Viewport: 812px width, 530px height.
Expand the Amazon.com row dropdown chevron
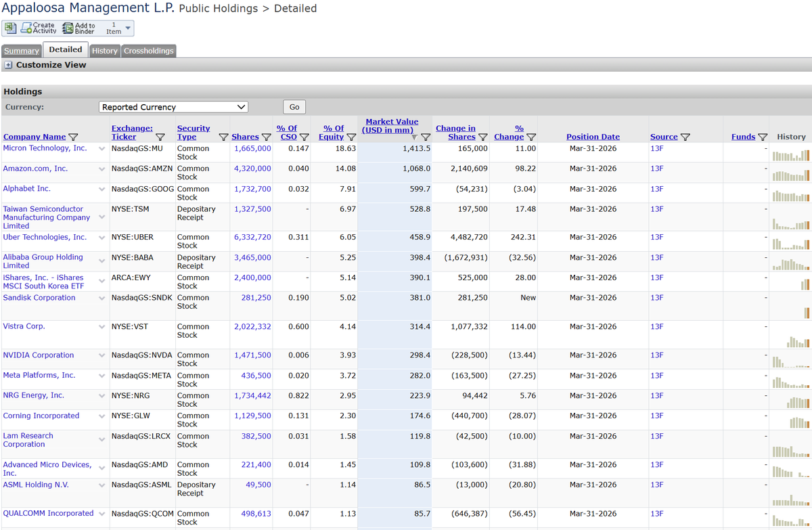click(101, 170)
